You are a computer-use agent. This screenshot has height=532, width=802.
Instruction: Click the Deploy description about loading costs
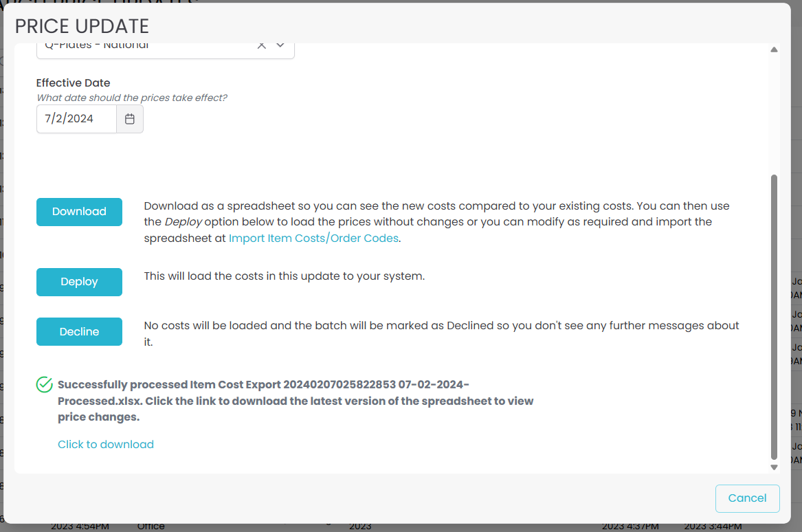tap(285, 276)
